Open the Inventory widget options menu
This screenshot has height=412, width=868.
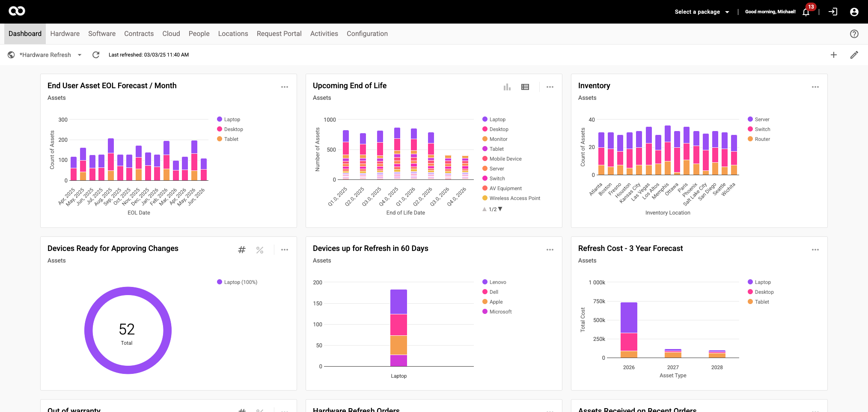coord(815,87)
